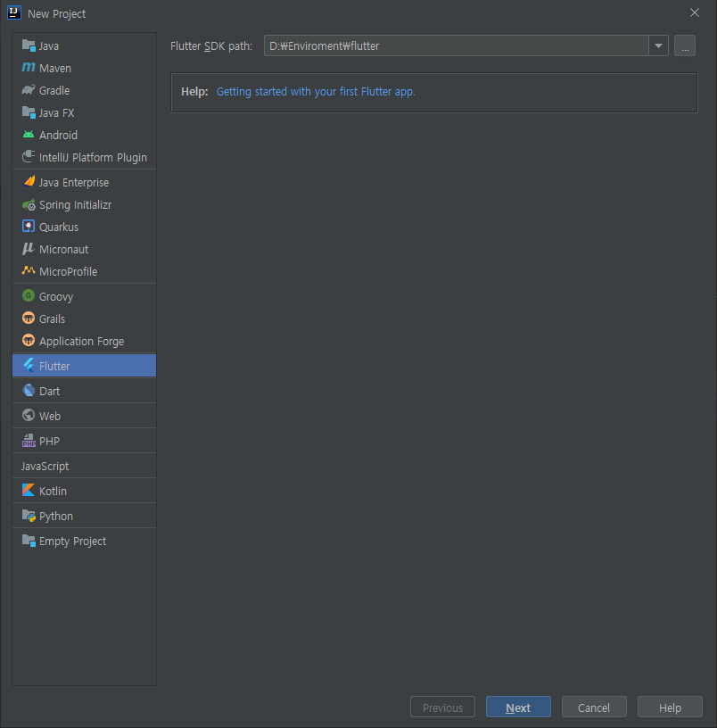The image size is (717, 728).
Task: Select the Kotlin label
Action: click(x=53, y=492)
